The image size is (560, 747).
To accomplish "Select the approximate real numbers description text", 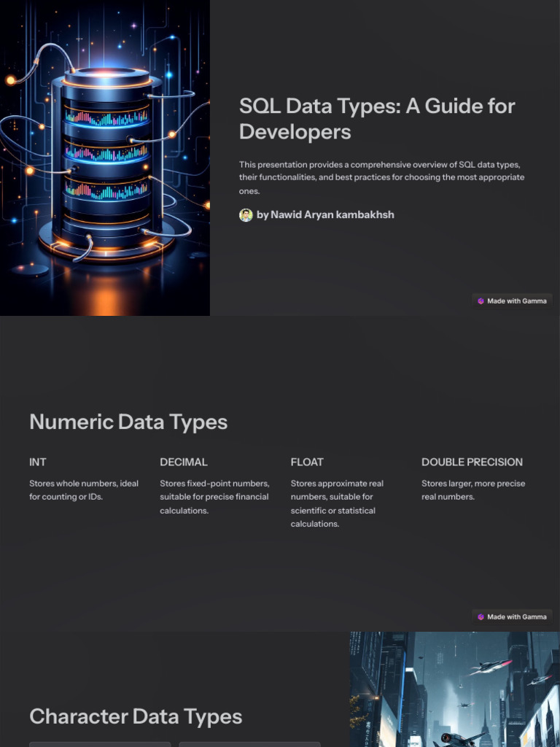I will 337,503.
